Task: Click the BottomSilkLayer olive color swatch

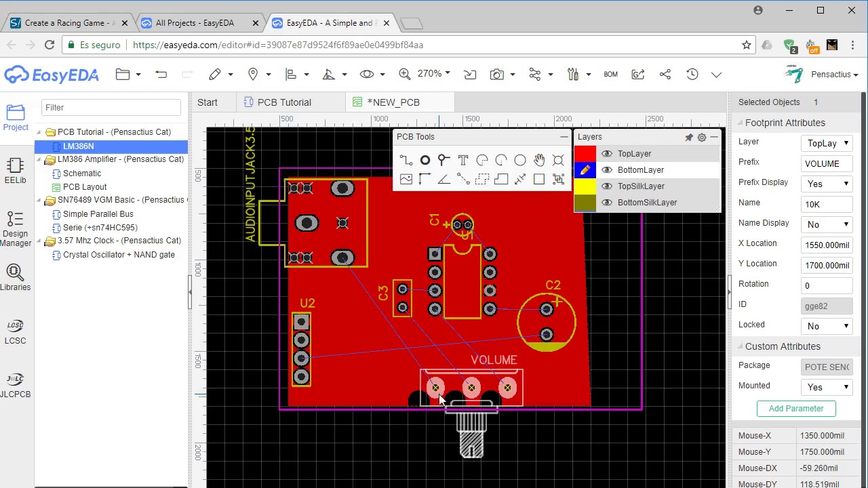Action: [x=585, y=203]
